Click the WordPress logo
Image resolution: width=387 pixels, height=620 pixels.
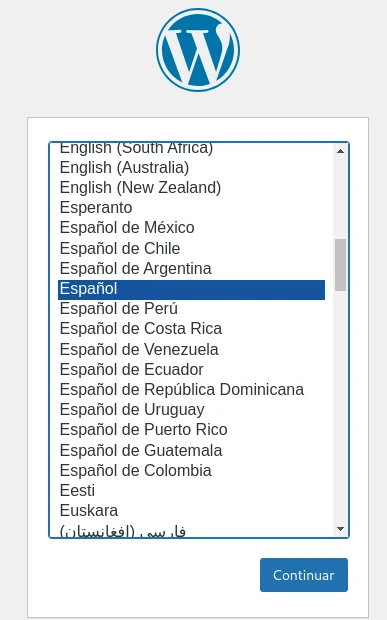[198, 50]
